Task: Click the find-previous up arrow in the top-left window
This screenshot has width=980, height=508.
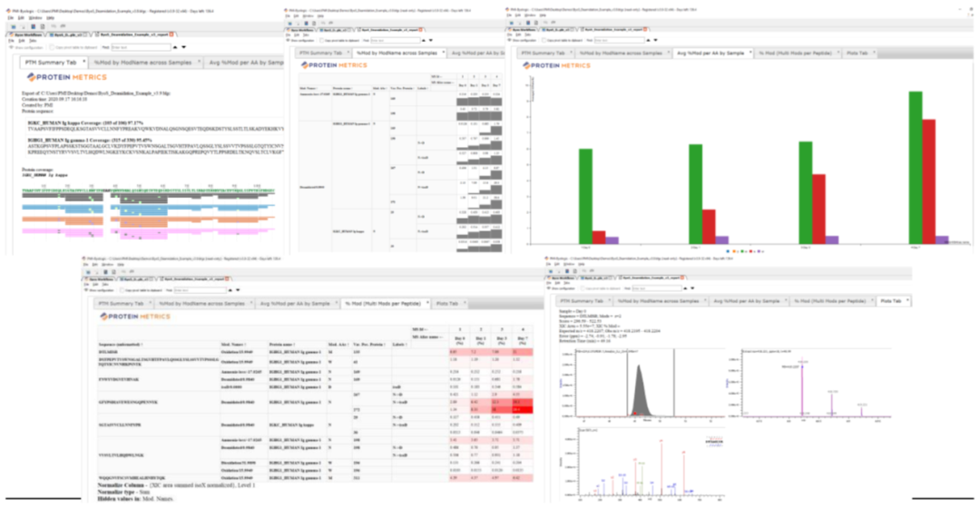Action: [x=175, y=47]
